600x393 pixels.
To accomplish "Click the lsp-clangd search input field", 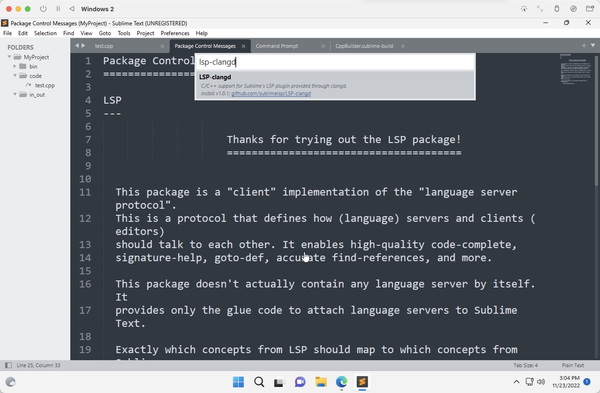I will (x=335, y=62).
